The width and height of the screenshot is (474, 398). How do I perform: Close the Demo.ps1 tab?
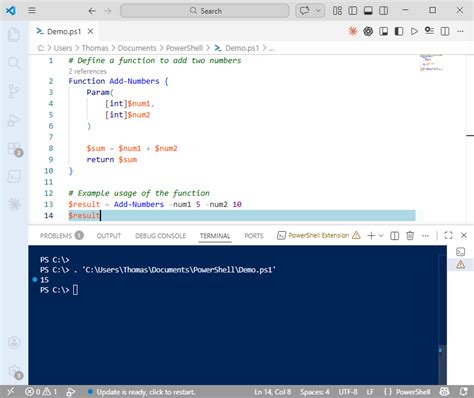click(x=90, y=31)
